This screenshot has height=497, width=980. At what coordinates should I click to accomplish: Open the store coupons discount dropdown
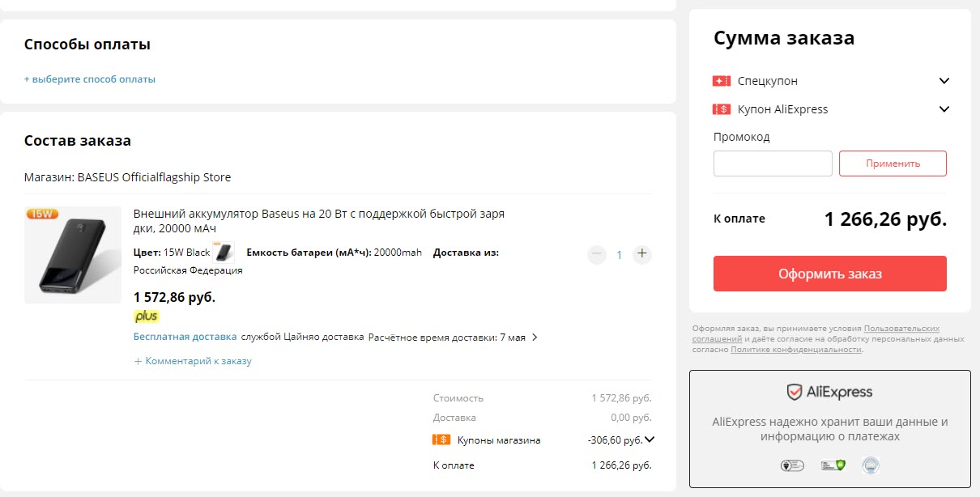[649, 440]
